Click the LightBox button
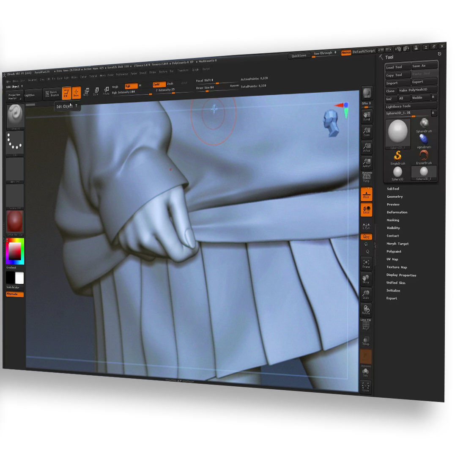Image resolution: width=463 pixels, height=476 pixels. [x=33, y=95]
